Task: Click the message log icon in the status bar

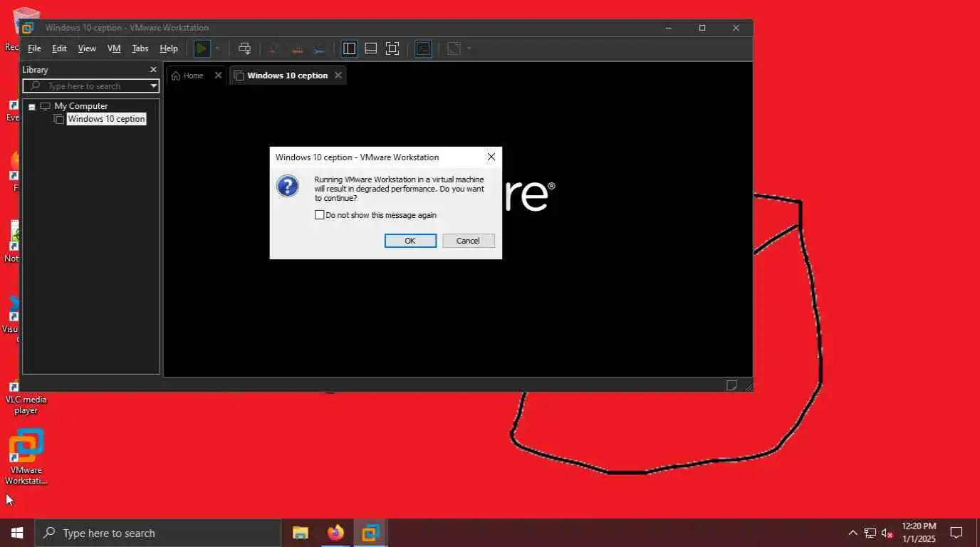Action: [x=731, y=385]
